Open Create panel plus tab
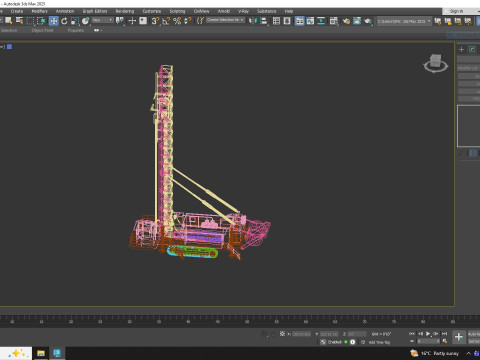 tap(461, 49)
